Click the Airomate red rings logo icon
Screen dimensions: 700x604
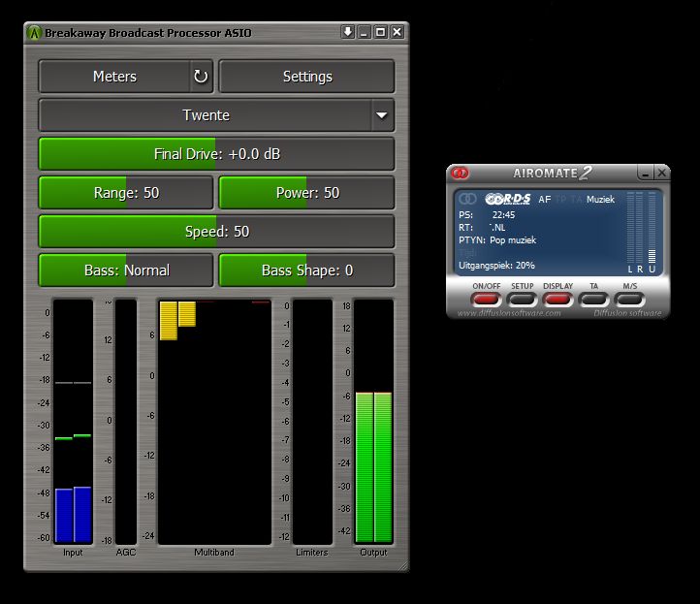[460, 173]
